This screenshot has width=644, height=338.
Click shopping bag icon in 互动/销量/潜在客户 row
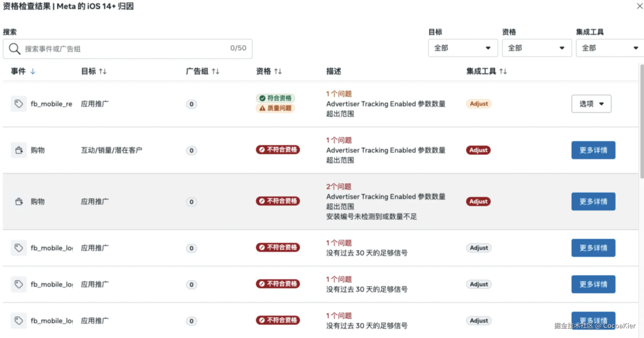[19, 150]
